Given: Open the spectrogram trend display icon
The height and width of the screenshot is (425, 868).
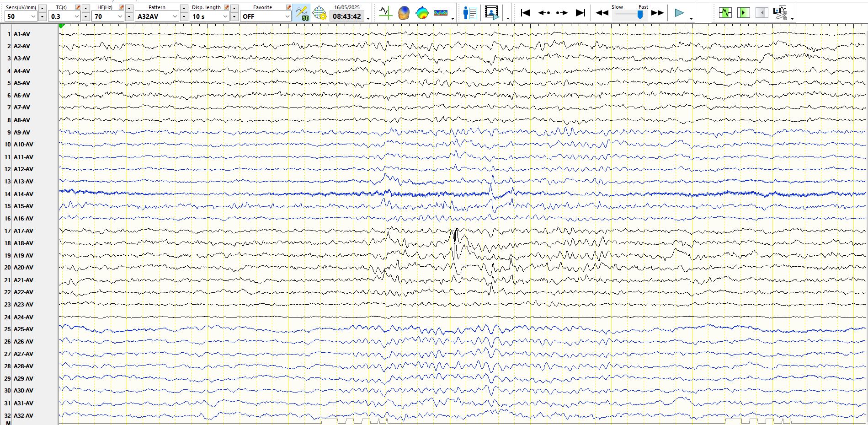Looking at the screenshot, I should (x=441, y=13).
